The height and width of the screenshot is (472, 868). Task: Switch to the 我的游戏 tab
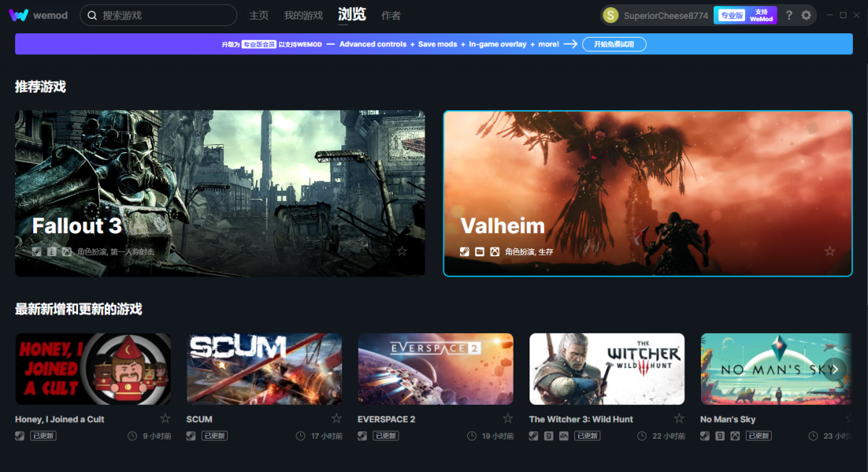pyautogui.click(x=303, y=15)
